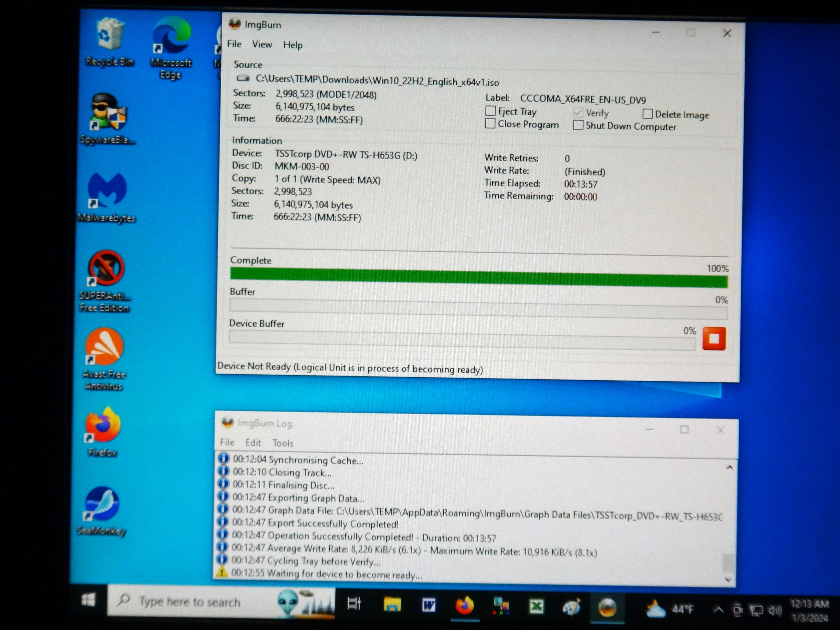The height and width of the screenshot is (630, 840).
Task: Select log line 'Cycling Tray before Verify...'
Action: point(306,561)
